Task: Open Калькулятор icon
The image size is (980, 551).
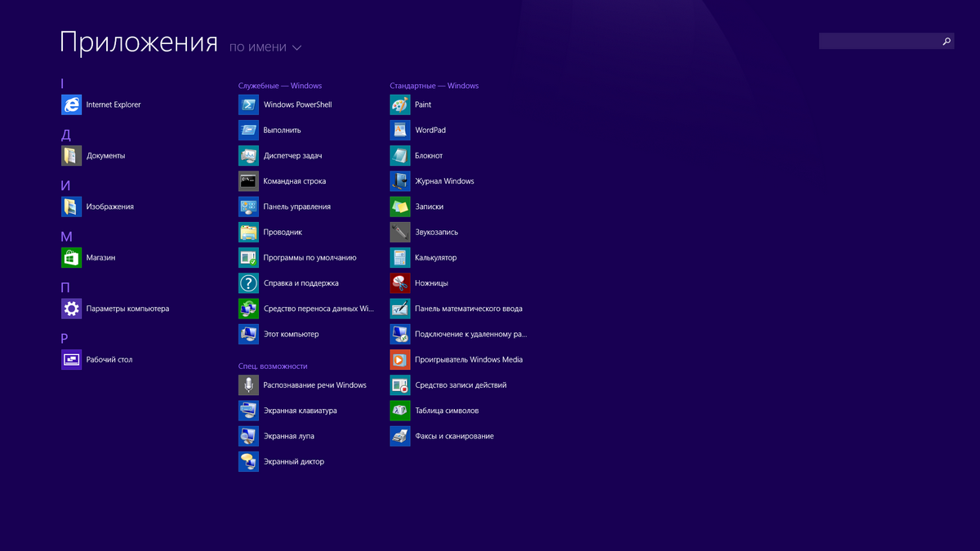Action: [400, 258]
